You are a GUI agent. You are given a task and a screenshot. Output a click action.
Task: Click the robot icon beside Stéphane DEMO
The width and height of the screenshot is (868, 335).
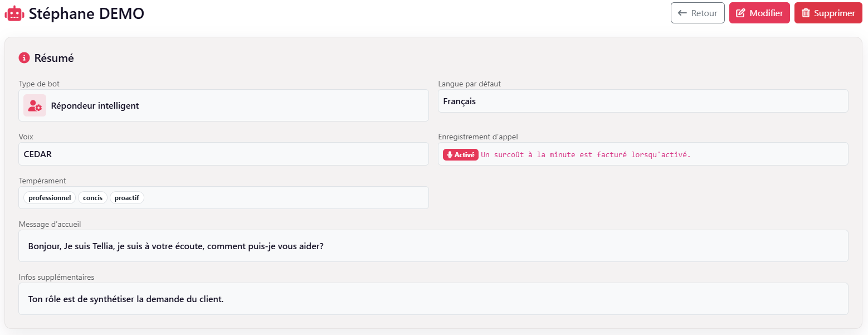click(x=14, y=14)
